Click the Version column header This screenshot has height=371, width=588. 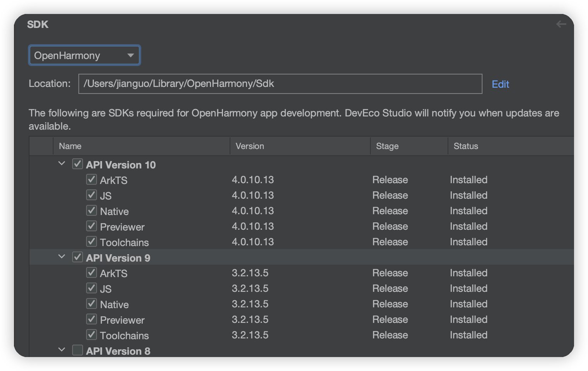[x=300, y=146]
